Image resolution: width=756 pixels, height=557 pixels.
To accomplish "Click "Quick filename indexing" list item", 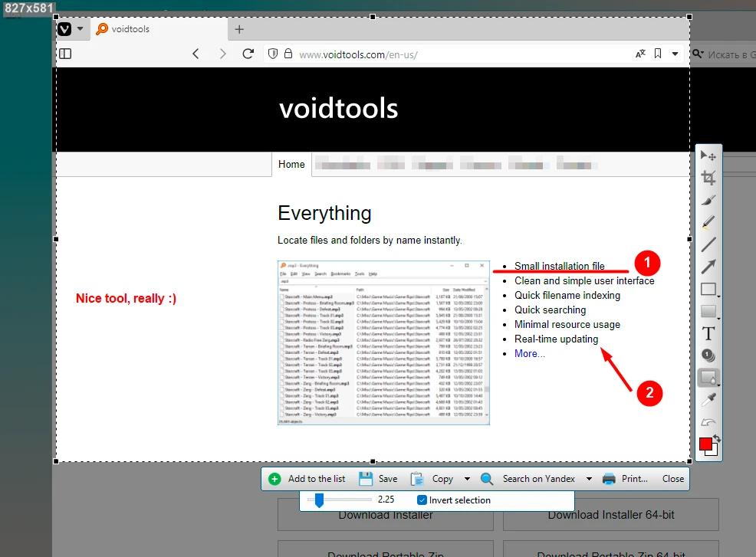I will pos(567,296).
